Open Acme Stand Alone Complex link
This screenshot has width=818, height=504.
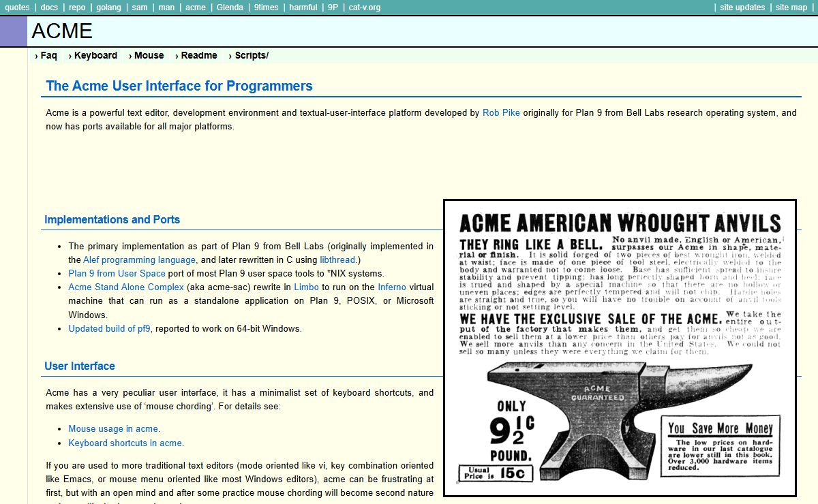coord(126,287)
